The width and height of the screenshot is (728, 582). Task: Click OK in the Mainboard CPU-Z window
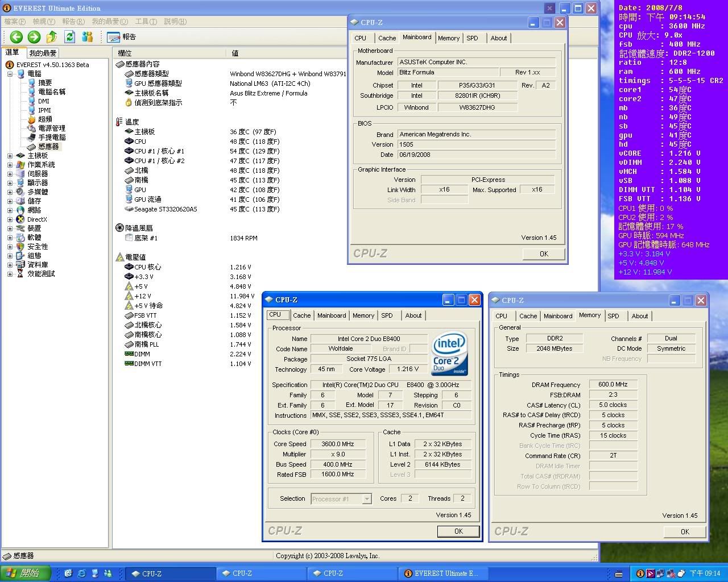point(544,254)
